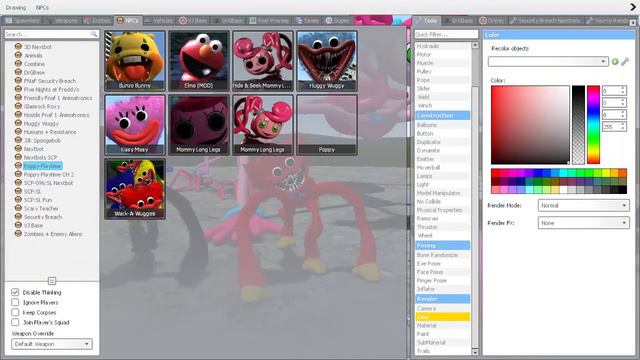Screen dimensions: 640x360
Task: Open the Render Mode dropdown
Action: tap(584, 205)
